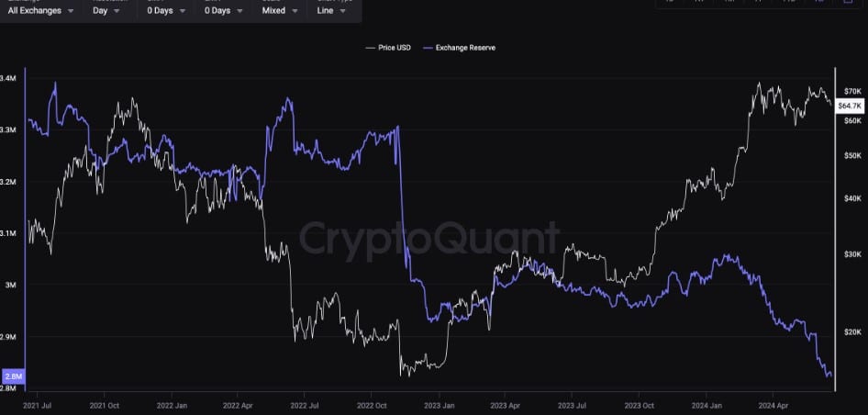Click the purple 2.8M reserve value label
Screen dimensions: 868x415
[x=13, y=376]
